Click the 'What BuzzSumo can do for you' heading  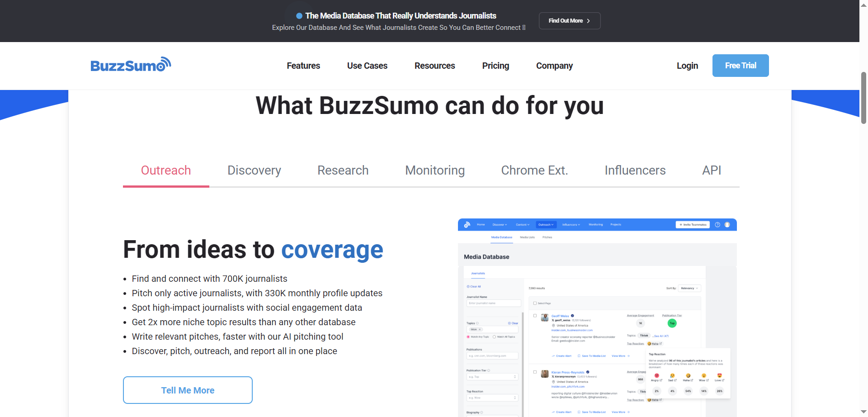(429, 106)
